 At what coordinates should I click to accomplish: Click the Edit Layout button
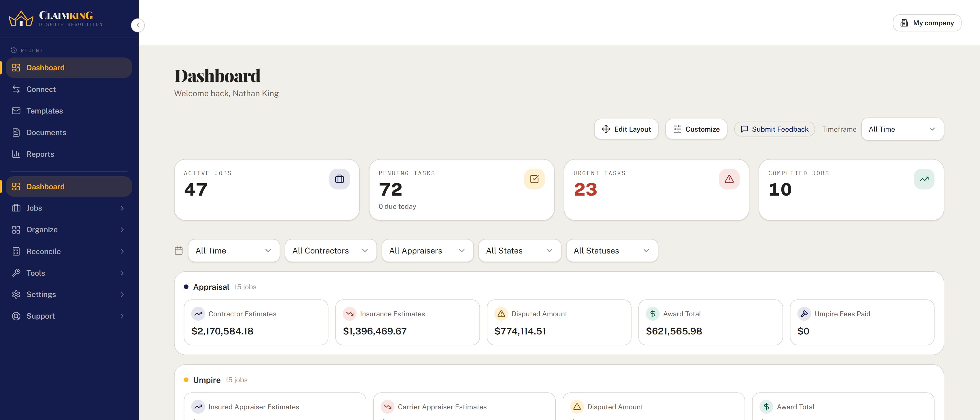coord(626,129)
